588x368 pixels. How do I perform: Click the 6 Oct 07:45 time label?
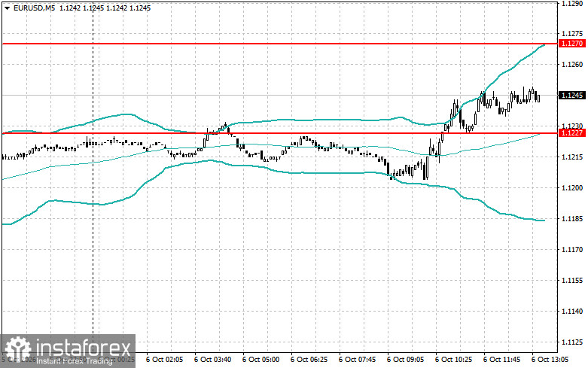point(357,360)
